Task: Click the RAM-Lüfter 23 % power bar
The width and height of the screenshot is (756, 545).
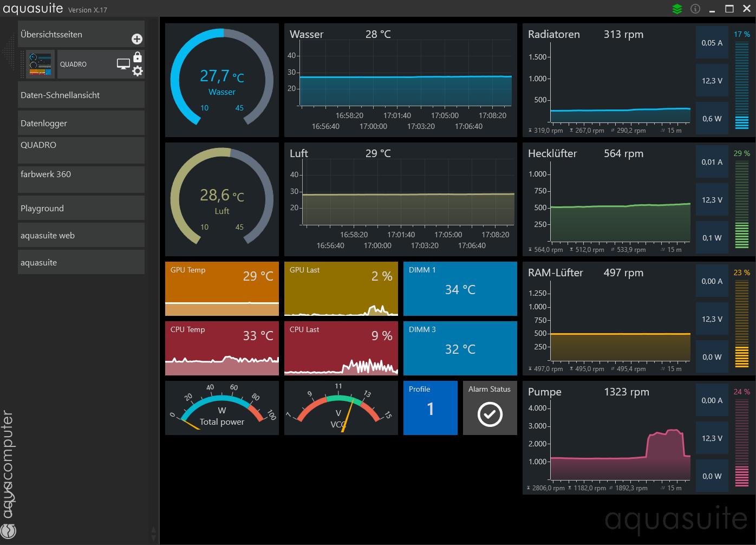Action: click(x=742, y=323)
